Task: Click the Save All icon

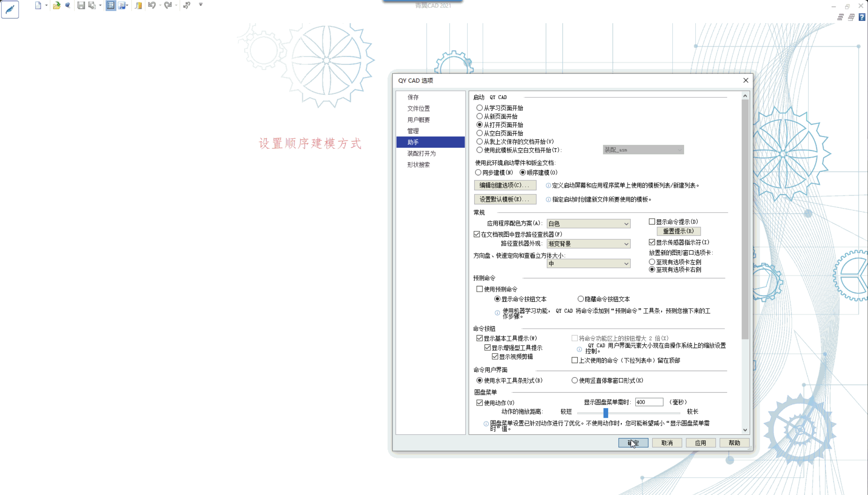Action: coord(92,5)
